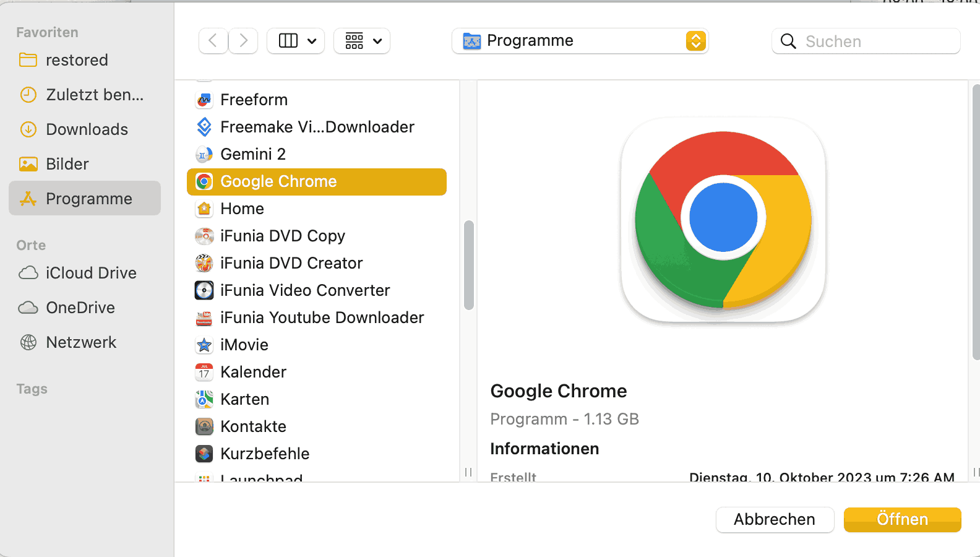This screenshot has width=980, height=557.
Task: Select the Home entry
Action: [x=317, y=209]
